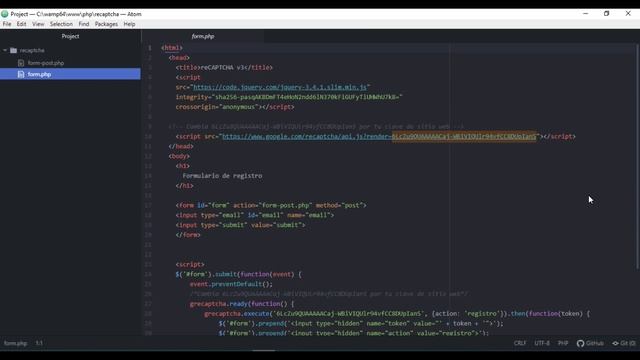Image resolution: width=640 pixels, height=360 pixels.
Task: Click the grecaptcha.execute code line
Action: click(x=397, y=314)
